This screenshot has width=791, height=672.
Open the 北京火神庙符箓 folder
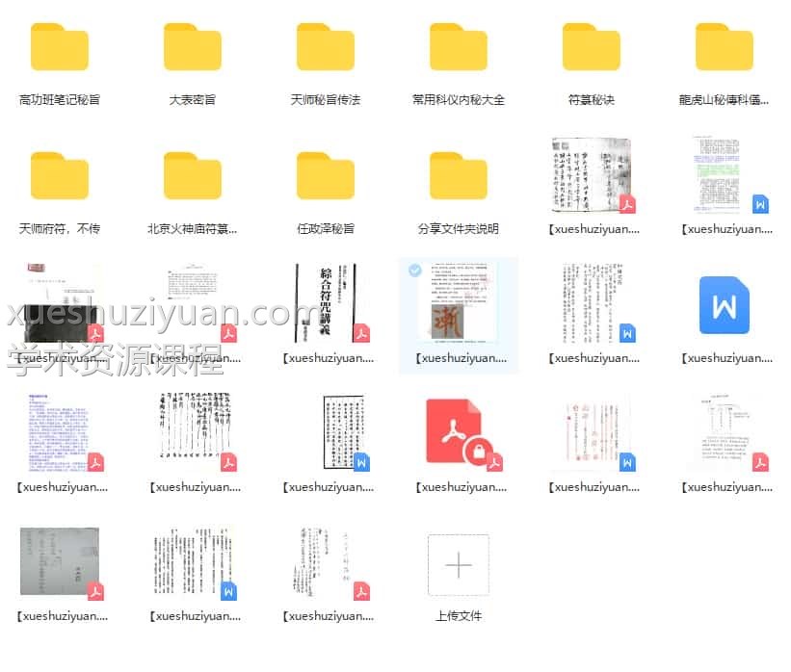click(193, 177)
